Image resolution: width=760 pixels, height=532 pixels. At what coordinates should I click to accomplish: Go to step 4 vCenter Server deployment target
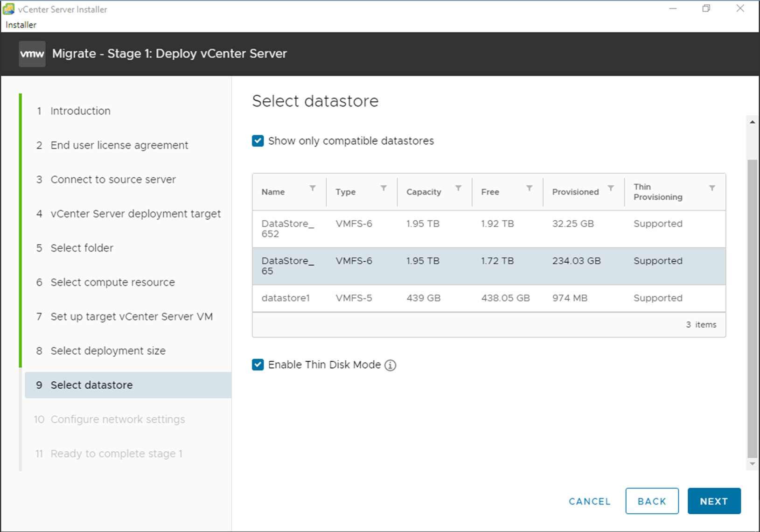tap(129, 214)
